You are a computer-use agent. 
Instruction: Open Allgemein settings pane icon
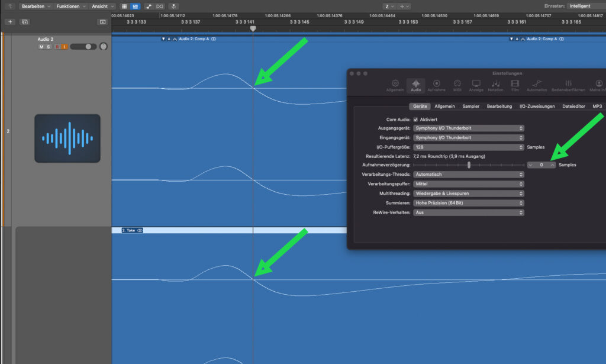pyautogui.click(x=395, y=86)
